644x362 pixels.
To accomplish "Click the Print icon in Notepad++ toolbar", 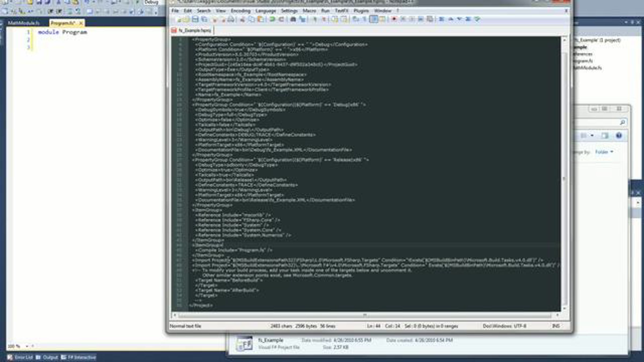I will (231, 19).
